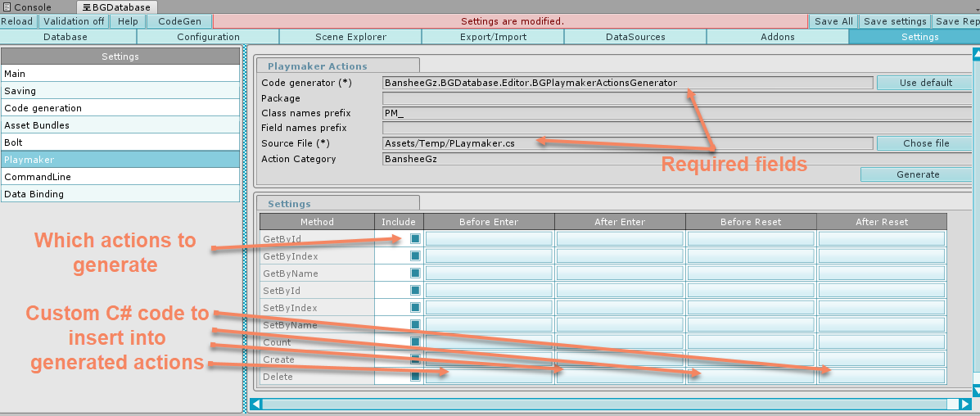This screenshot has height=416, width=980.
Task: Select Data Binding settings entry
Action: 120,194
